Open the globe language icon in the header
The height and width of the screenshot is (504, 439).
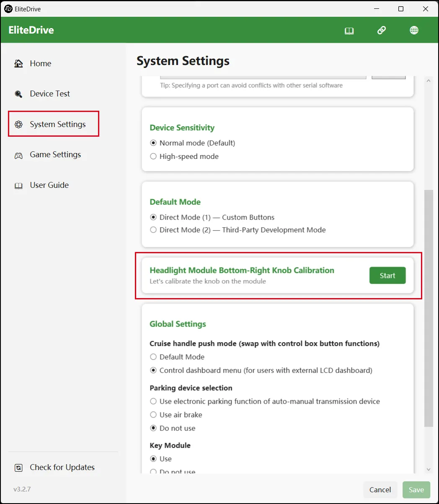pos(414,30)
